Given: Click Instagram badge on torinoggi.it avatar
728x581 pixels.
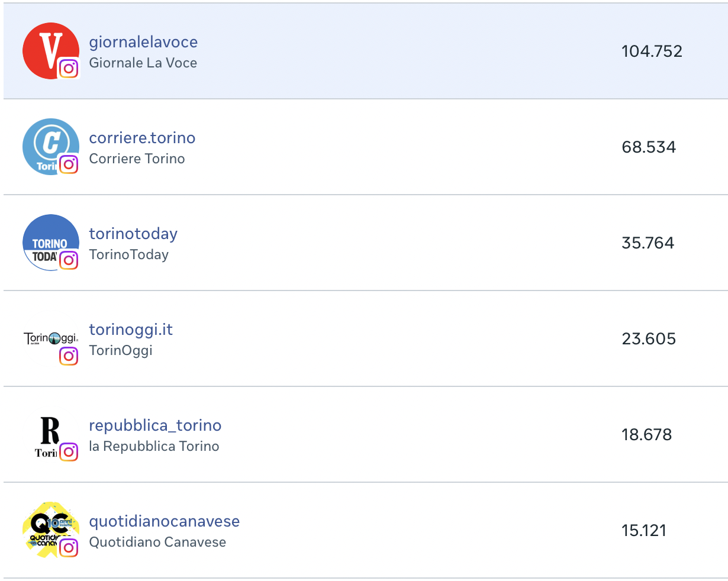Looking at the screenshot, I should (69, 356).
